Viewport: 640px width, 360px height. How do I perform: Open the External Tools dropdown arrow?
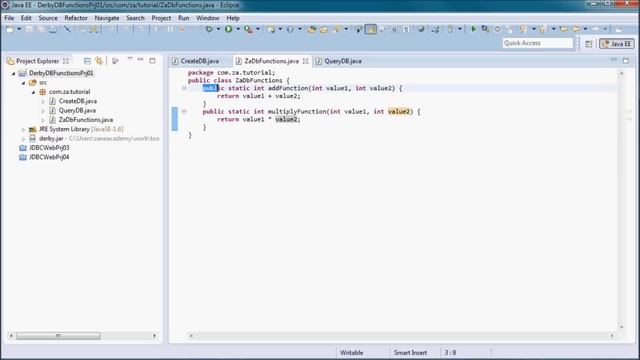(258, 29)
